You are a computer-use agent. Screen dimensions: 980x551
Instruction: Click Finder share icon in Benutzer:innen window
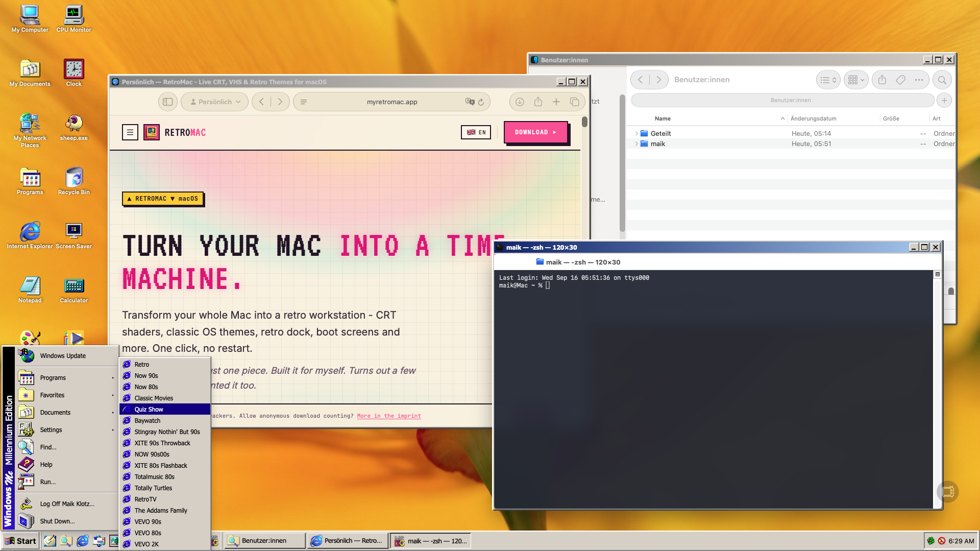[882, 80]
